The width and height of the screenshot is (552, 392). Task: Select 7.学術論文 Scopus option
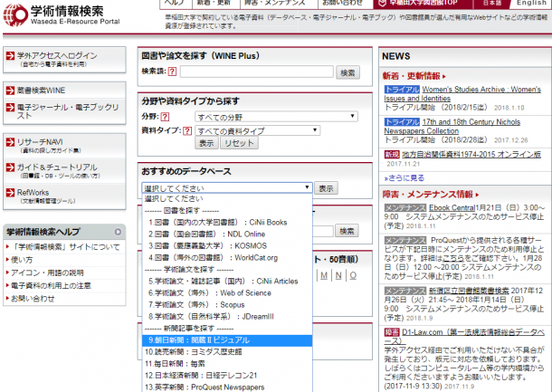[x=227, y=305]
